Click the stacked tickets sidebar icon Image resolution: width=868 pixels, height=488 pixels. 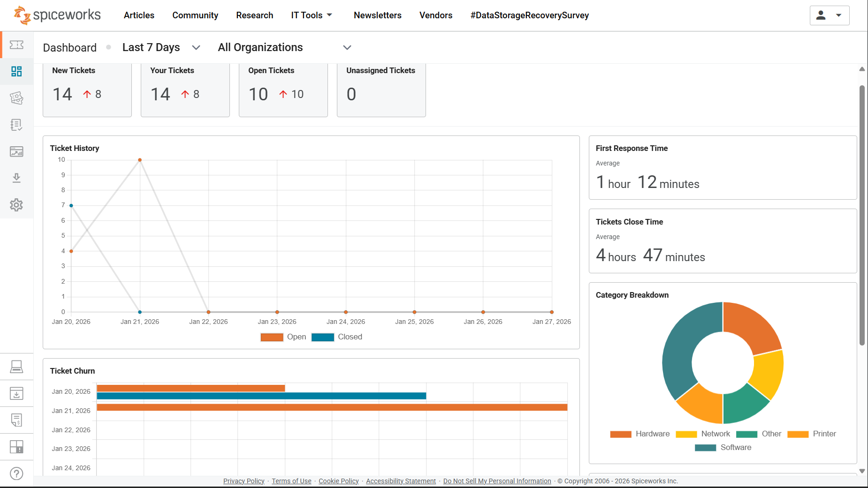(16, 98)
